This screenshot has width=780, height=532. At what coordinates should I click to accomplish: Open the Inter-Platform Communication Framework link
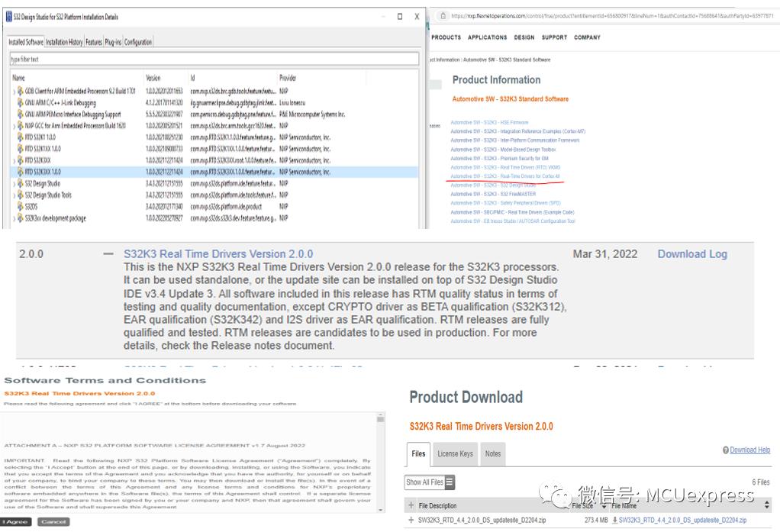515,140
